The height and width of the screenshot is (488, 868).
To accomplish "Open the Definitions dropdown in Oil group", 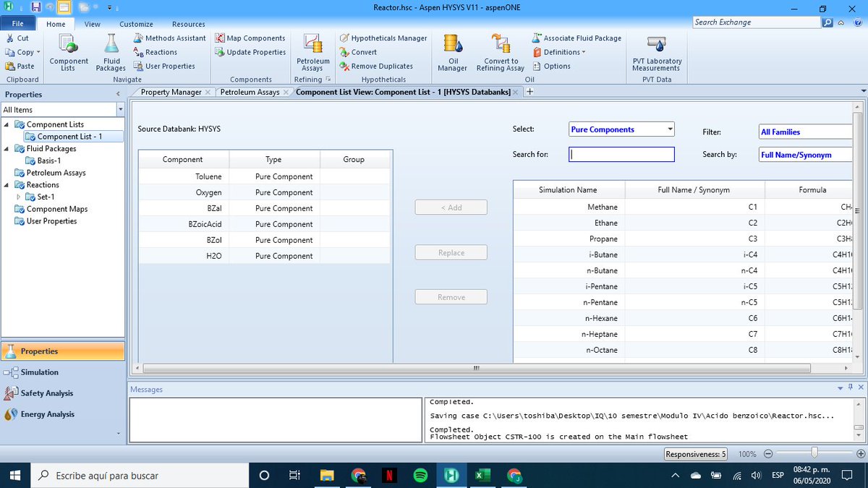I will tap(559, 52).
